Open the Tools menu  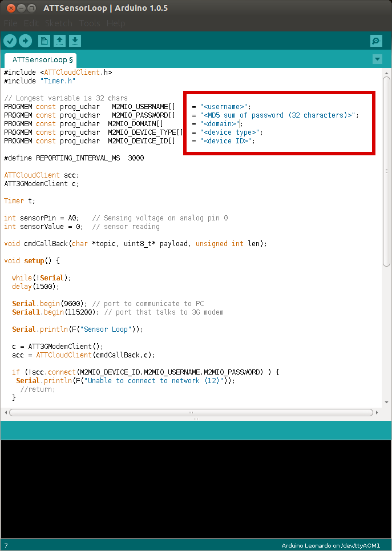click(x=89, y=23)
